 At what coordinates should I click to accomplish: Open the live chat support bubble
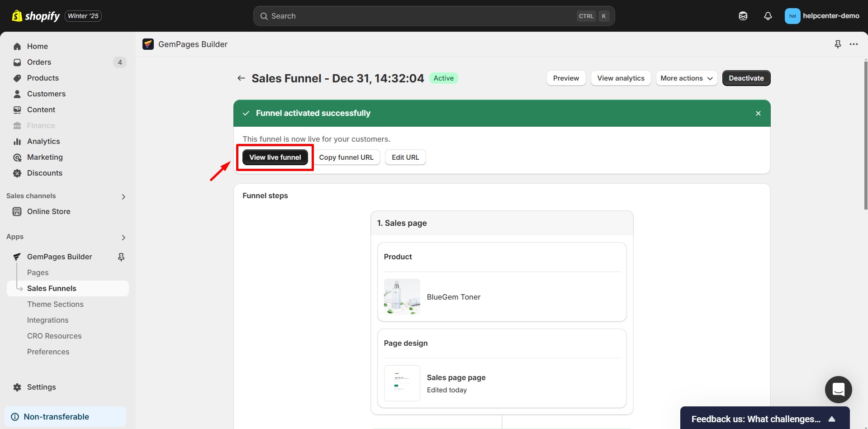pyautogui.click(x=838, y=389)
